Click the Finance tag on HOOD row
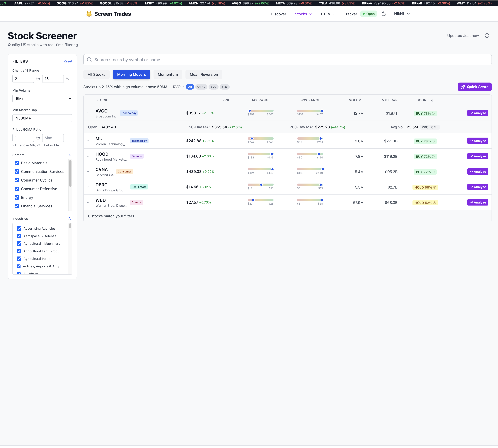 coord(137,156)
